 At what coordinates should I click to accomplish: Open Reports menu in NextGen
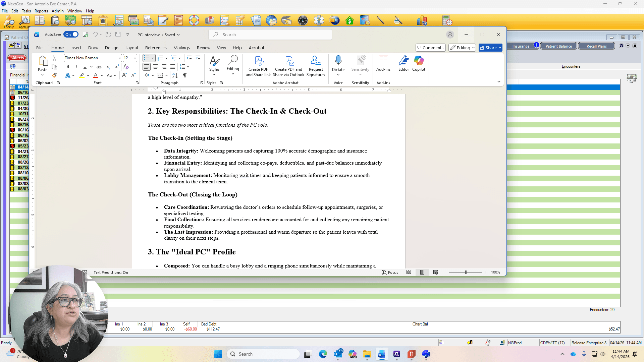(41, 11)
